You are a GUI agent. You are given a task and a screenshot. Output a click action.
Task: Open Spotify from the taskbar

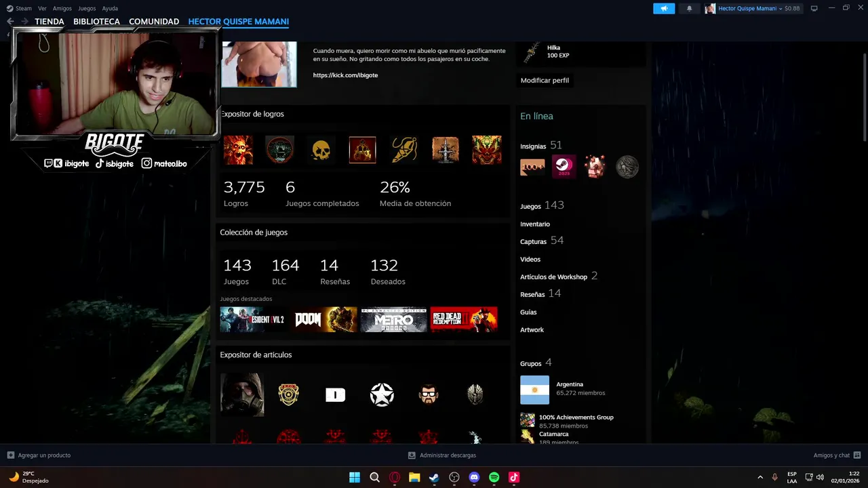494,477
